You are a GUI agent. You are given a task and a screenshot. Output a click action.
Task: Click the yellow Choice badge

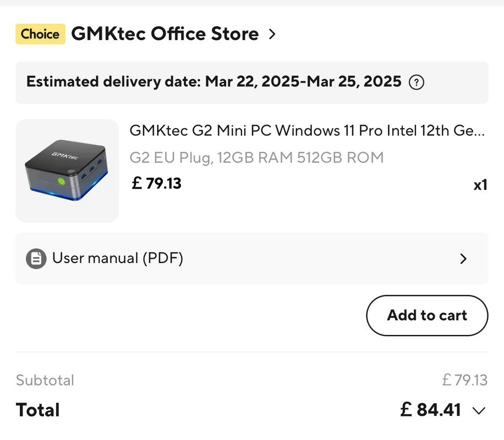41,34
